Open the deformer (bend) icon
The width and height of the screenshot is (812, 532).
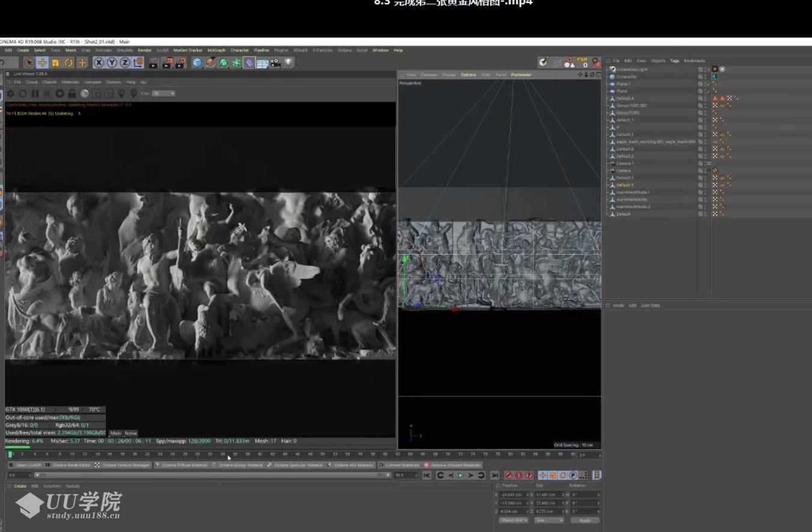(x=249, y=63)
